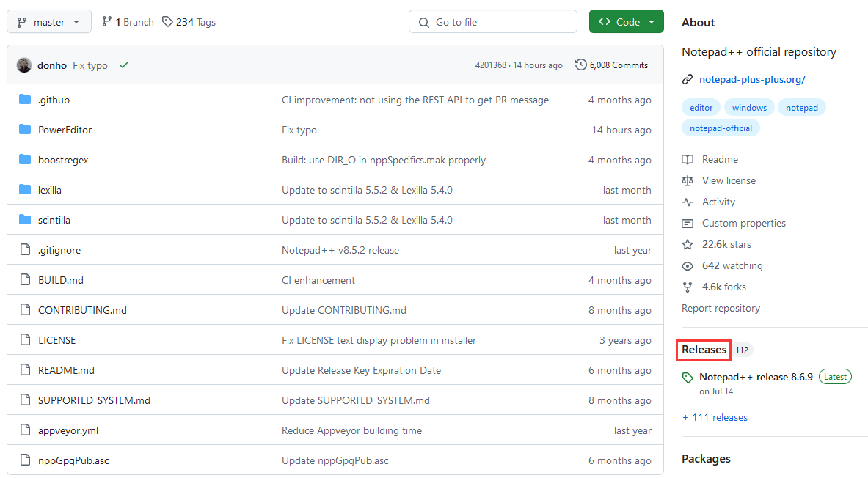
Task: Open the master branch dropdown
Action: tap(48, 22)
